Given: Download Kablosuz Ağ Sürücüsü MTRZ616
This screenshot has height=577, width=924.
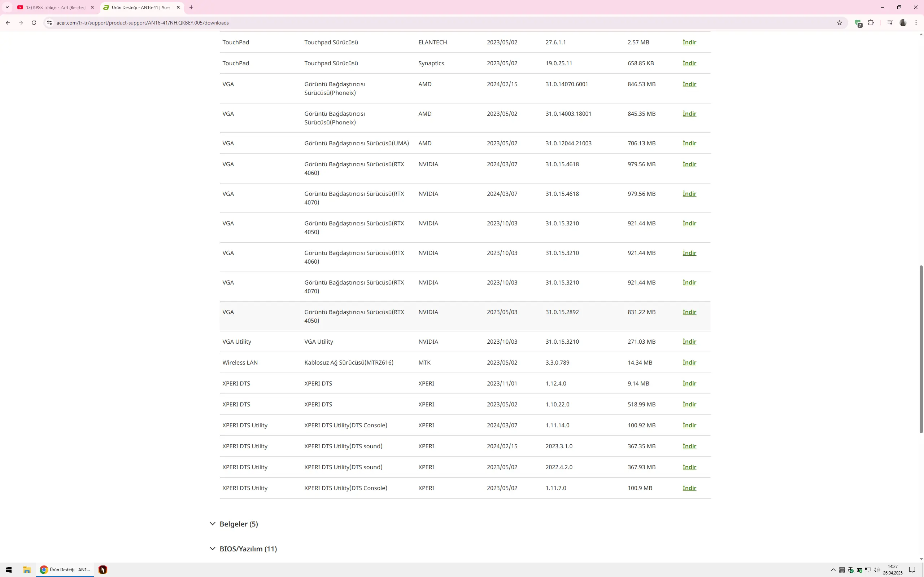Looking at the screenshot, I should pos(689,362).
